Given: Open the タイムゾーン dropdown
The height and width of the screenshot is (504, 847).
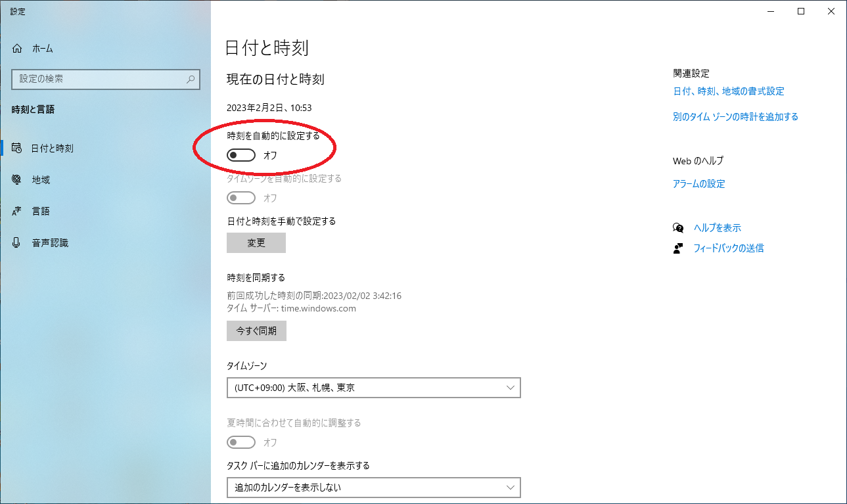Looking at the screenshot, I should click(374, 388).
